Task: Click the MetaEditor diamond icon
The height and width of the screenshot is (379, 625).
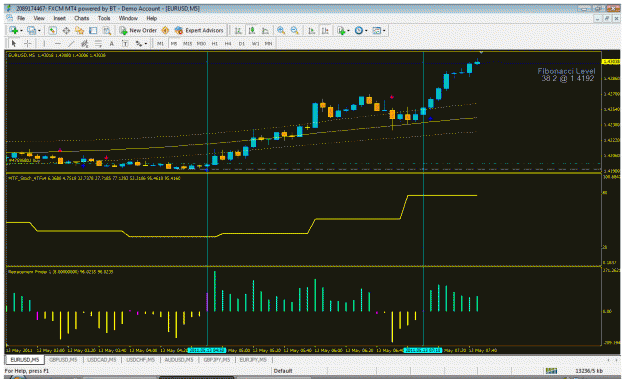Action: click(165, 30)
